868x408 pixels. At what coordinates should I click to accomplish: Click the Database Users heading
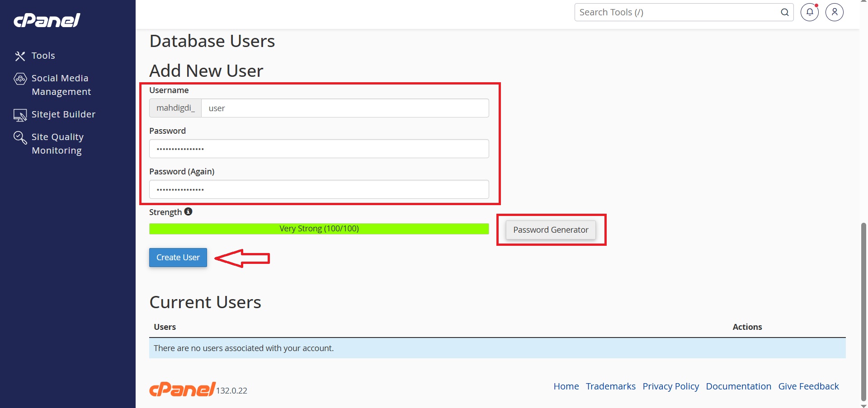(212, 41)
